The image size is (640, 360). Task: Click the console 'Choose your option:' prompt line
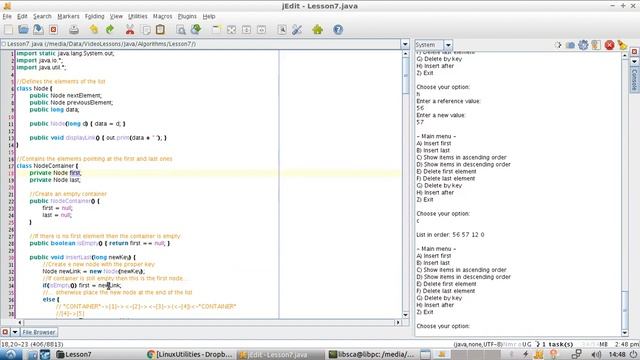click(443, 326)
